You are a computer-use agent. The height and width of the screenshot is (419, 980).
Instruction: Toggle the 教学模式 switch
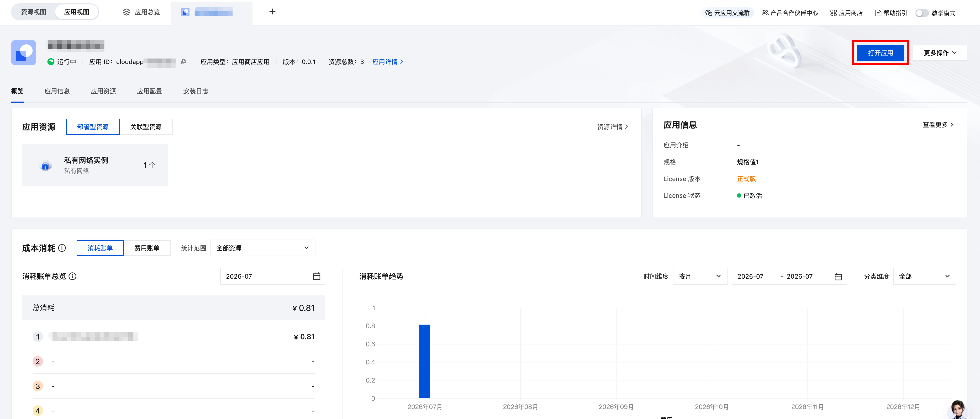click(922, 13)
